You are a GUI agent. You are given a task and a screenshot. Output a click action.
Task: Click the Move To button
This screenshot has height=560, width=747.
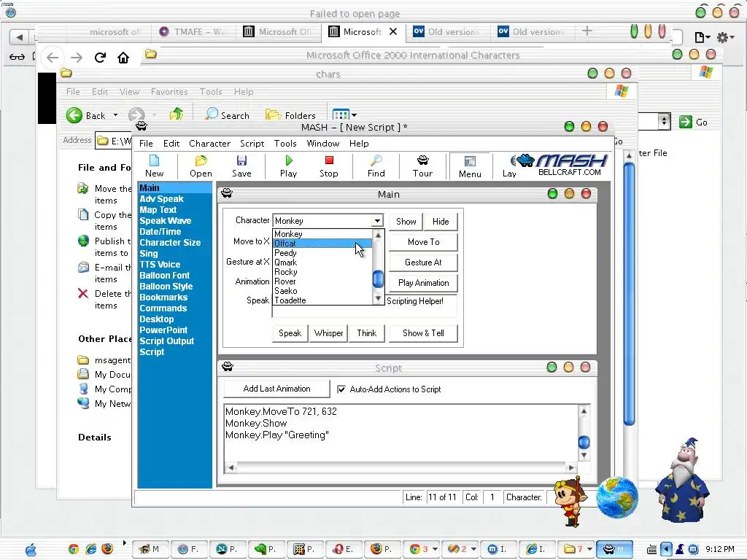click(x=424, y=242)
